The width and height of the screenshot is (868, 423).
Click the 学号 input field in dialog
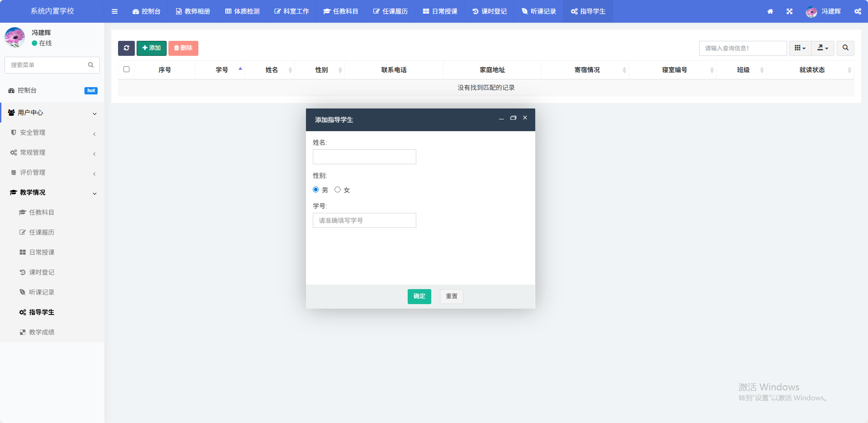point(364,221)
